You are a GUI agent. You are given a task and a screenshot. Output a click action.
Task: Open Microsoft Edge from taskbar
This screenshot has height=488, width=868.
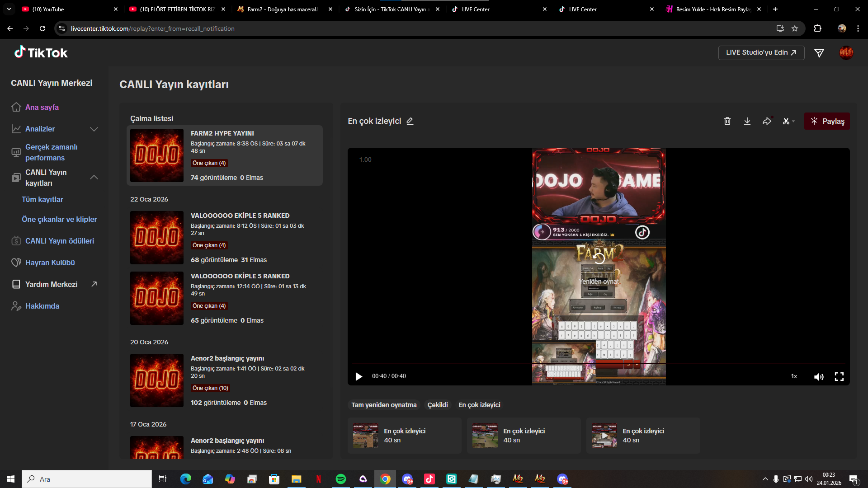coord(186,479)
